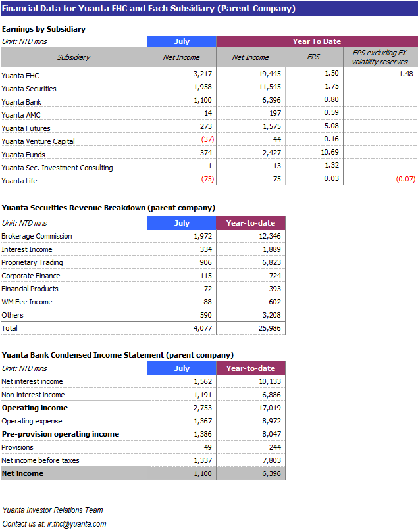
Task: Click Provisions year-to-date value 244
Action: pyautogui.click(x=275, y=448)
